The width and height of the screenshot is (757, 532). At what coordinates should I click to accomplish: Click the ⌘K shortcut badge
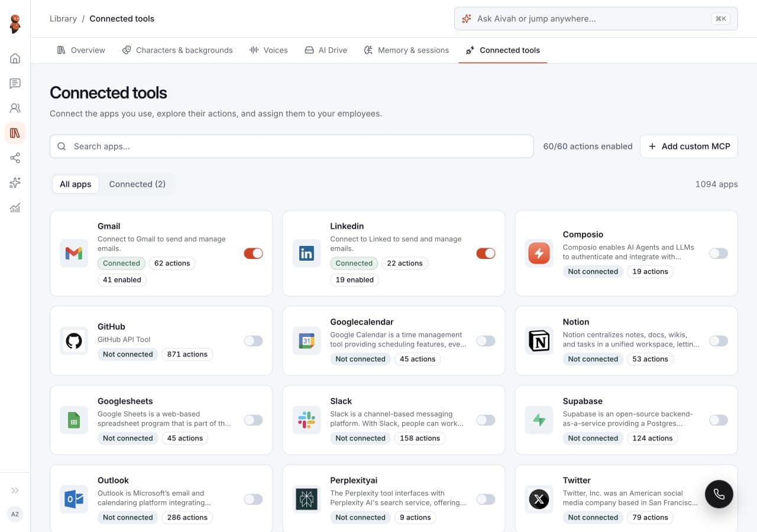coord(721,18)
